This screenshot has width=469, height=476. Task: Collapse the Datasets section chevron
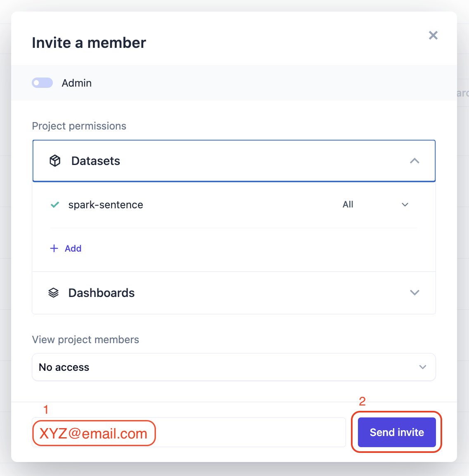click(415, 161)
